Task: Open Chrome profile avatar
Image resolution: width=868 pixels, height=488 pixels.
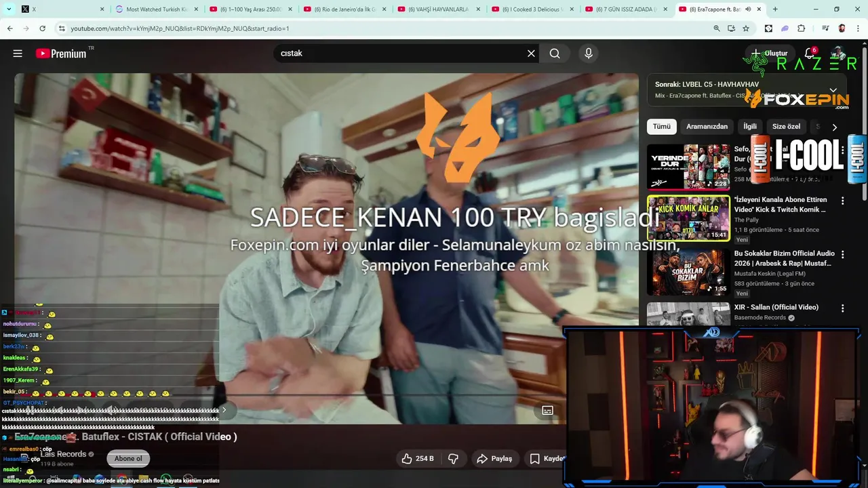Action: [842, 28]
